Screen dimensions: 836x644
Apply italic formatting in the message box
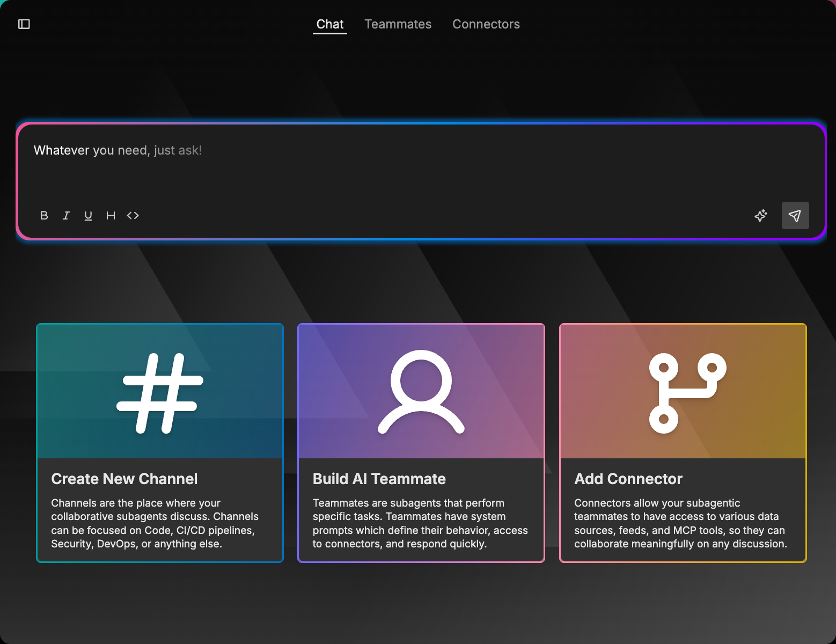[66, 215]
